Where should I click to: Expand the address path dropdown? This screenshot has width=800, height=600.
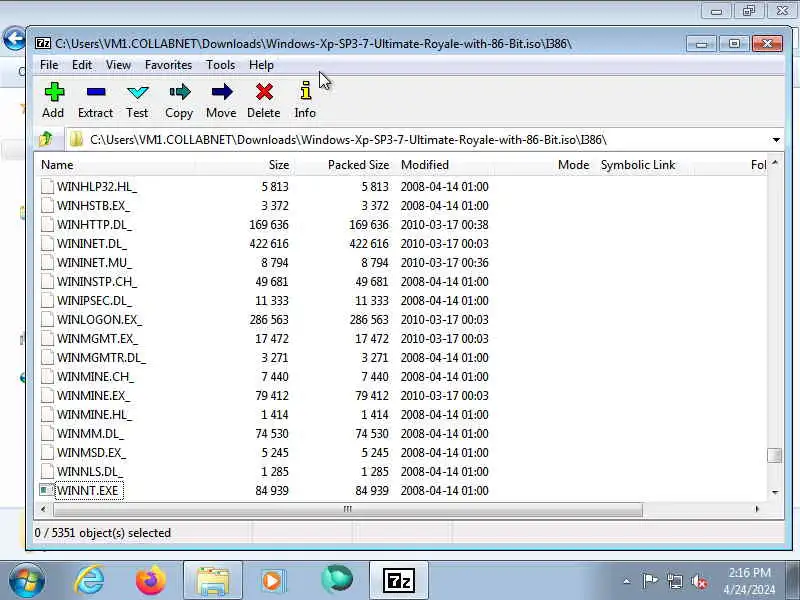pyautogui.click(x=776, y=140)
